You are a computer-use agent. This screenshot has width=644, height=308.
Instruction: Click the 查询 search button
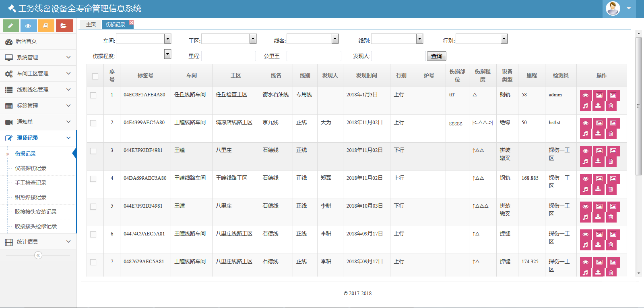click(436, 56)
